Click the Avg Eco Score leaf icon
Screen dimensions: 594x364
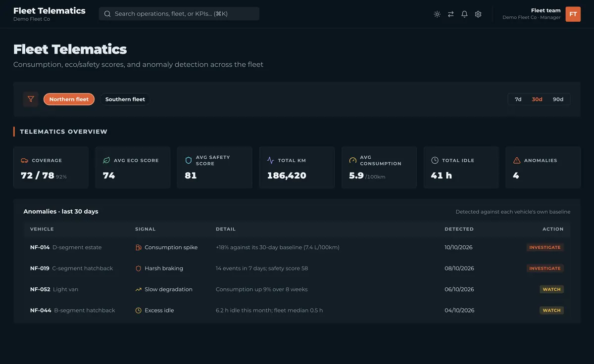click(106, 160)
